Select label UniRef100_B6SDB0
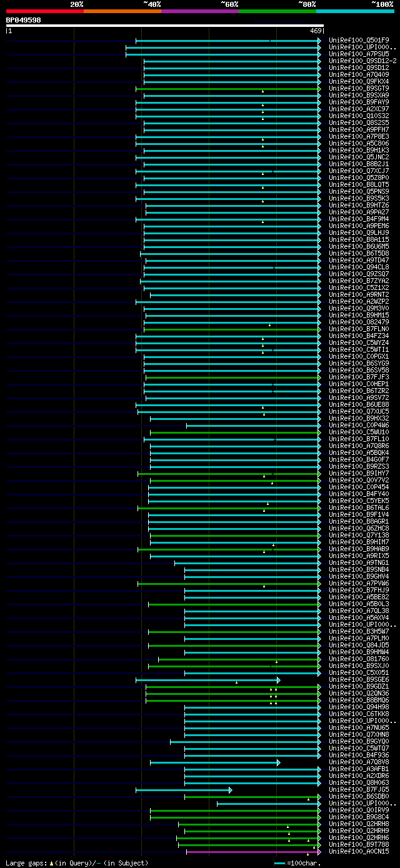The height and width of the screenshot is (868, 400). [x=359, y=796]
